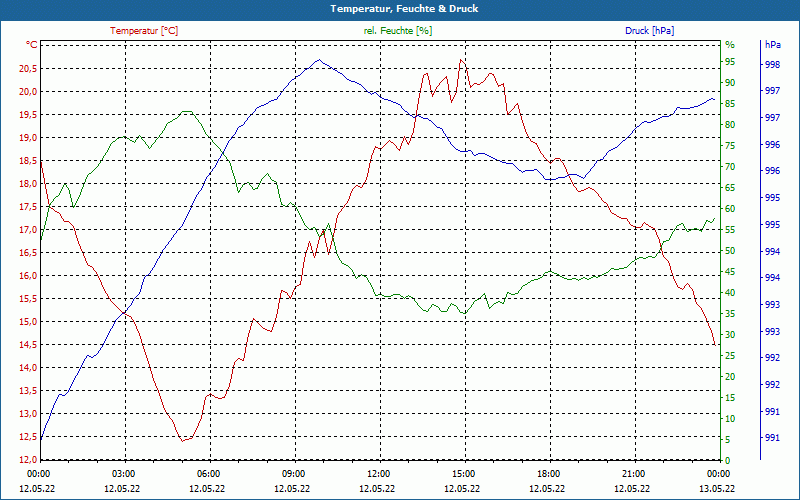
Task: Click the green '40' humidity axis tick
Action: point(730,292)
